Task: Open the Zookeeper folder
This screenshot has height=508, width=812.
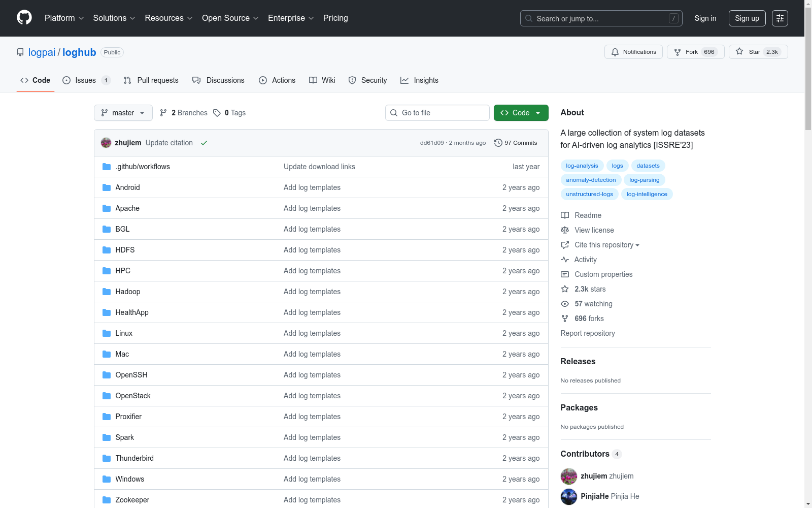Action: [x=132, y=500]
